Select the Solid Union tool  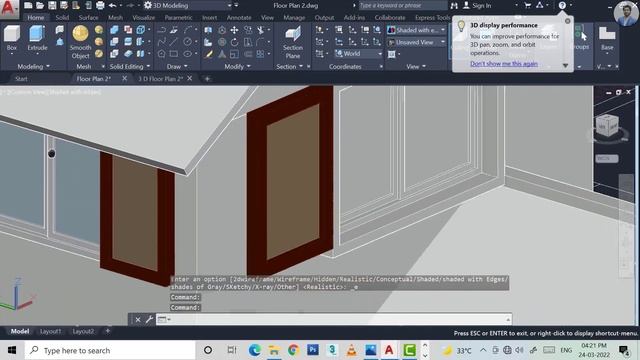pos(115,30)
